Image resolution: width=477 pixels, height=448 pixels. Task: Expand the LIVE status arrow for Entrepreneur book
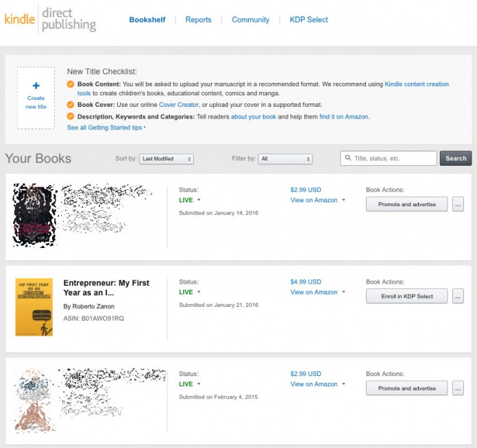tap(199, 293)
